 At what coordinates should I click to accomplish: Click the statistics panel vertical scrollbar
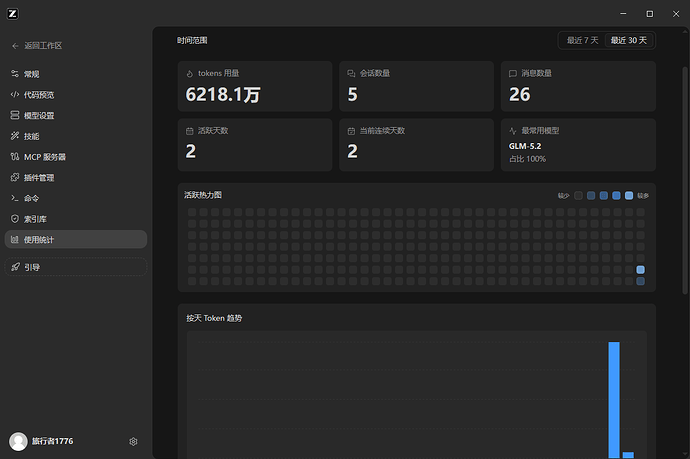[684, 180]
